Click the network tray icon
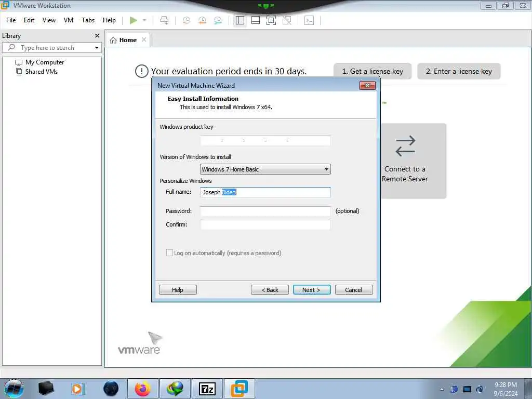Screen dimensions: 532x399 467,389
